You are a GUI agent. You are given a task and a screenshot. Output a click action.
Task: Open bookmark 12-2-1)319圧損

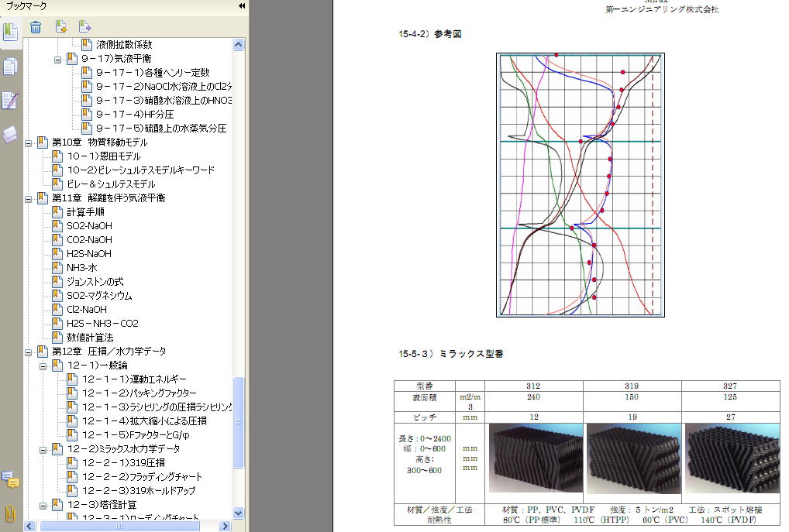point(123,462)
